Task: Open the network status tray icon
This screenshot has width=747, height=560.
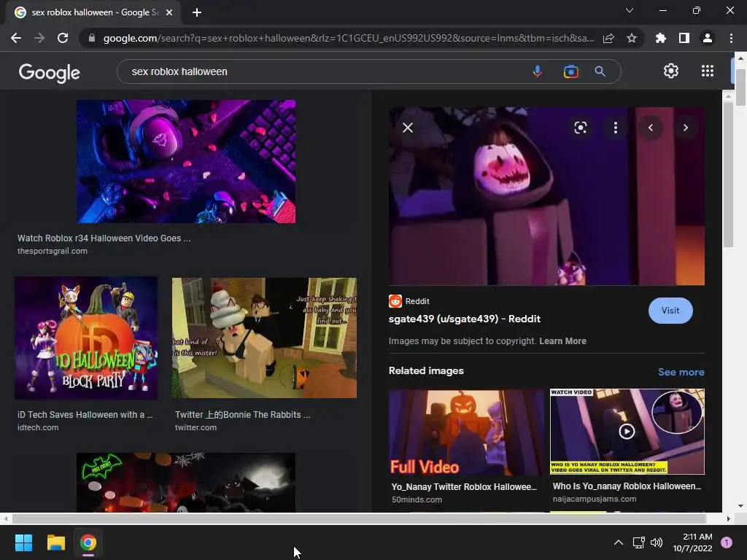Action: pos(638,542)
